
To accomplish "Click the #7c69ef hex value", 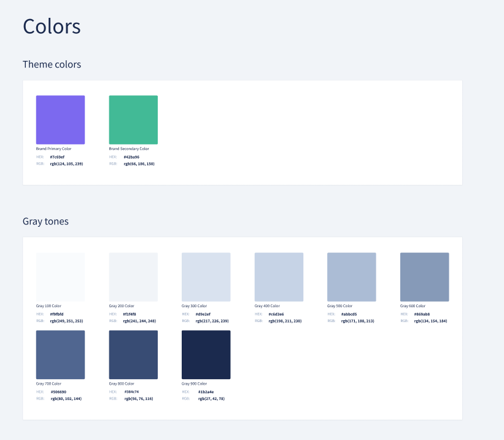I will pos(57,157).
